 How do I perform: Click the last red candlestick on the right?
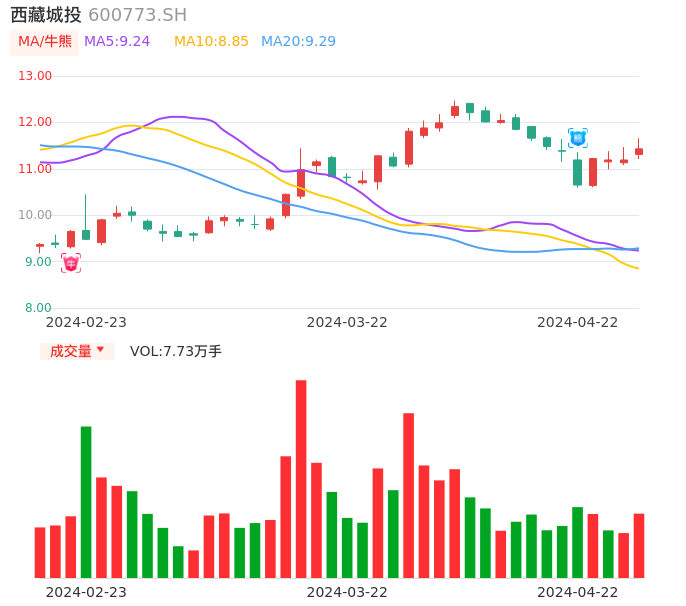pos(639,151)
